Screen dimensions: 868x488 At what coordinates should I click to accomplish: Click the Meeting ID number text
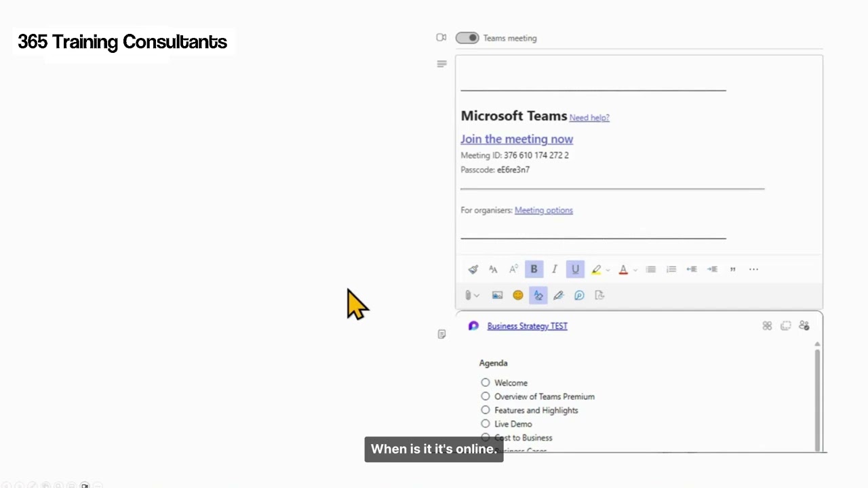coord(536,155)
